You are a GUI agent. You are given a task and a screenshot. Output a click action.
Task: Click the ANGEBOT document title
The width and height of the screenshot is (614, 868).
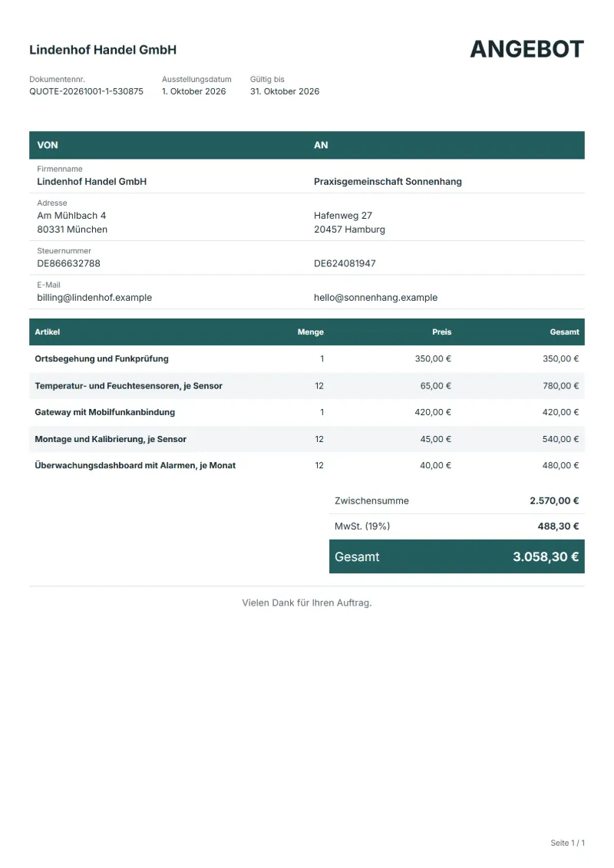(x=527, y=49)
